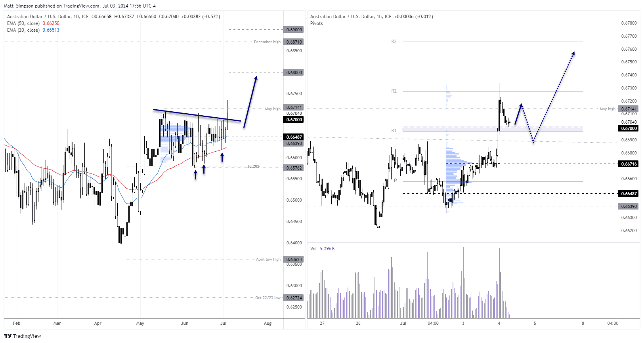644x343 pixels.
Task: Click the TradingView logo at bottom left
Action: pos(23,336)
